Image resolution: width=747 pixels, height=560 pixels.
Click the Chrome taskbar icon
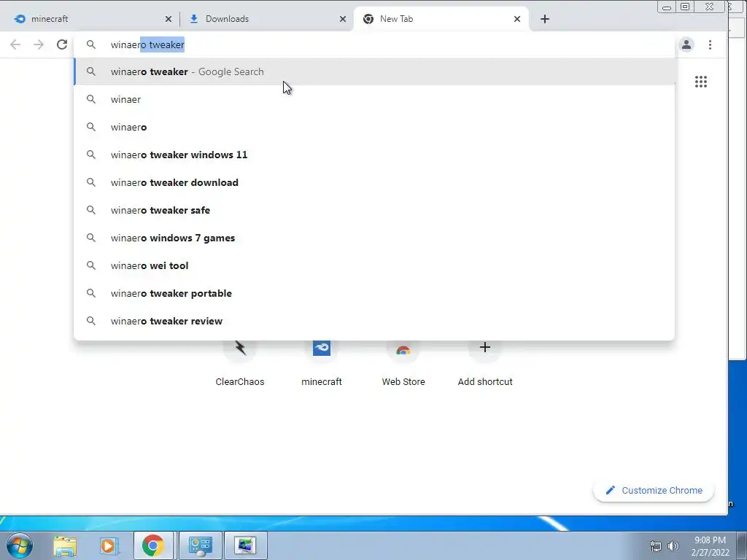tap(153, 545)
